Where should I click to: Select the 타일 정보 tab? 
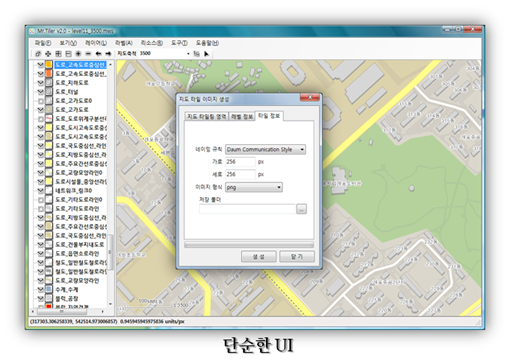point(269,116)
